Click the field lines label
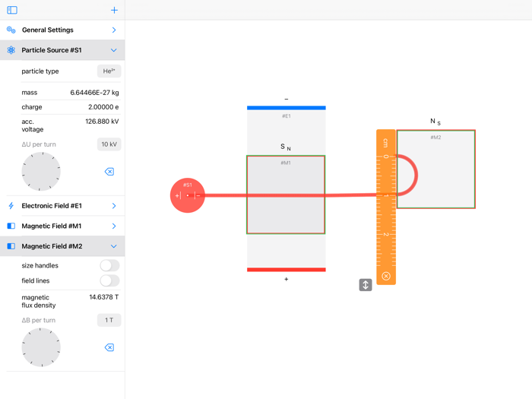The height and width of the screenshot is (399, 532). (35, 280)
